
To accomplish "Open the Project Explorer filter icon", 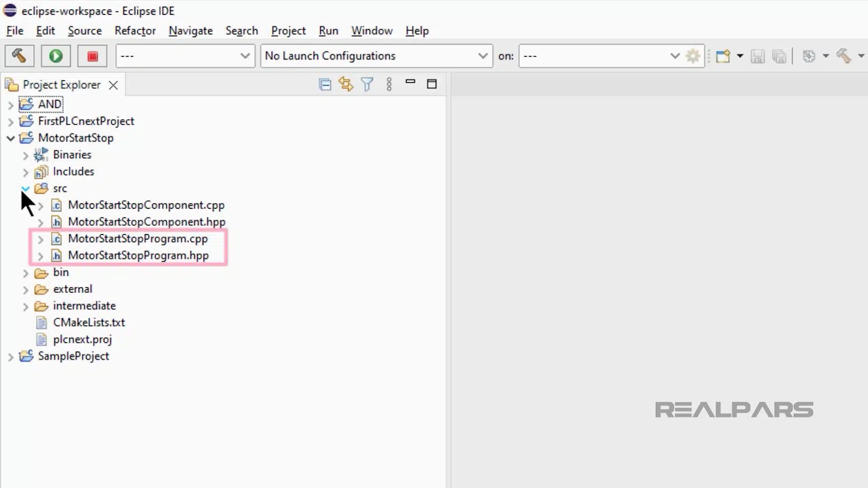I will 367,84.
